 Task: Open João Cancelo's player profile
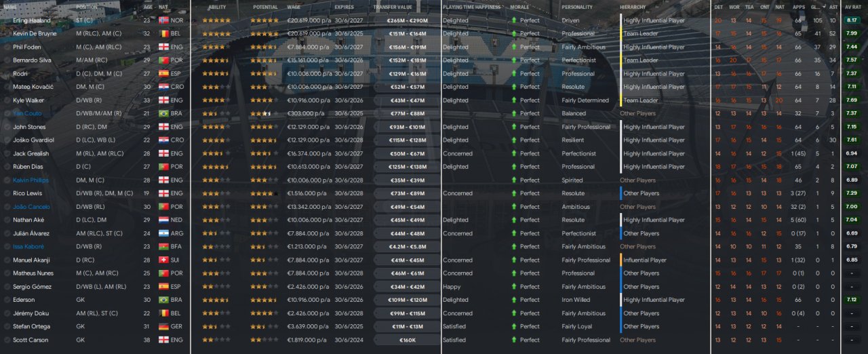coord(31,207)
